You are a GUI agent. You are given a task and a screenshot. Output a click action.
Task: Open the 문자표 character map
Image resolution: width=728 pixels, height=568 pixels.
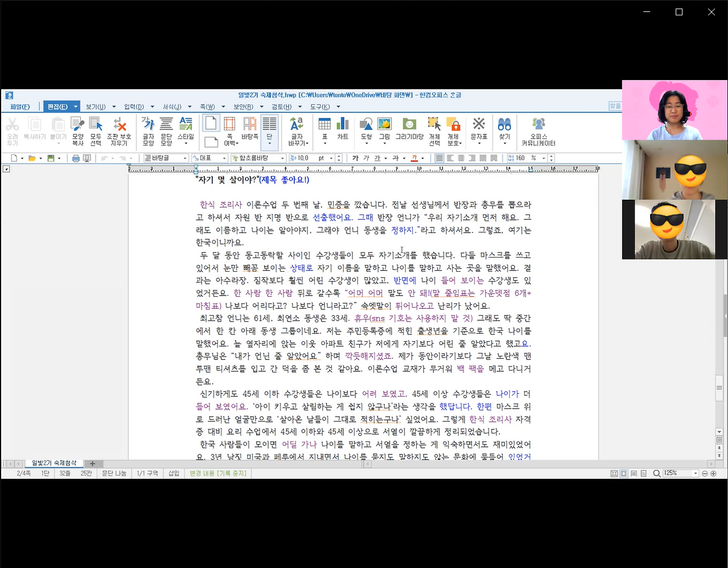pos(478,126)
